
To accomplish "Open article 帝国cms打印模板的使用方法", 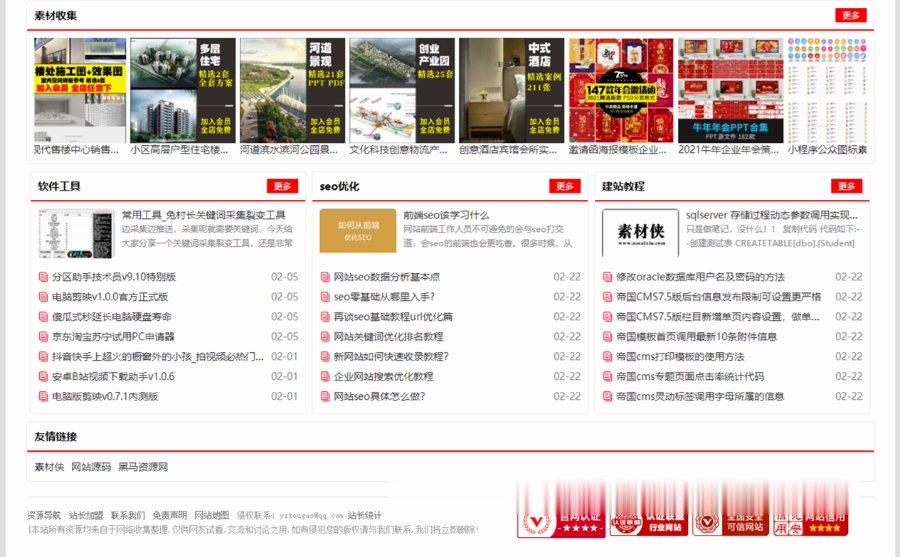I will tap(680, 357).
